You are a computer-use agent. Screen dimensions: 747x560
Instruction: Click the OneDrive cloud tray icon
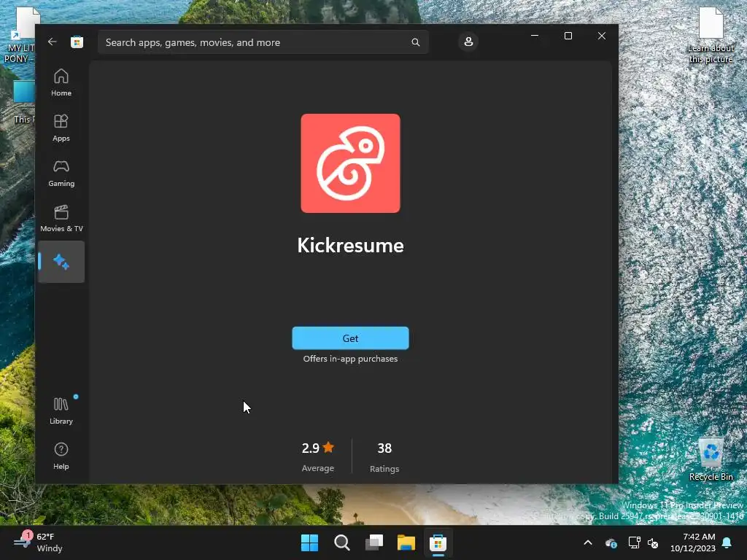click(611, 542)
